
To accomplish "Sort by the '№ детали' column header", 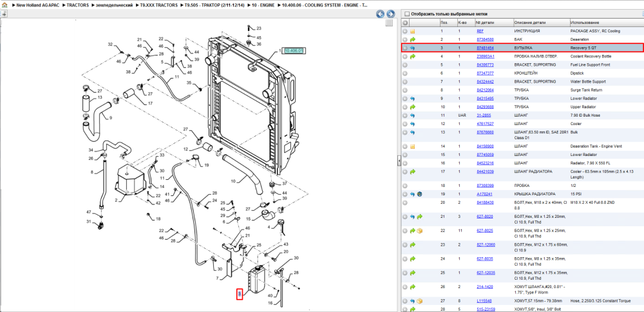I will pyautogui.click(x=494, y=23).
